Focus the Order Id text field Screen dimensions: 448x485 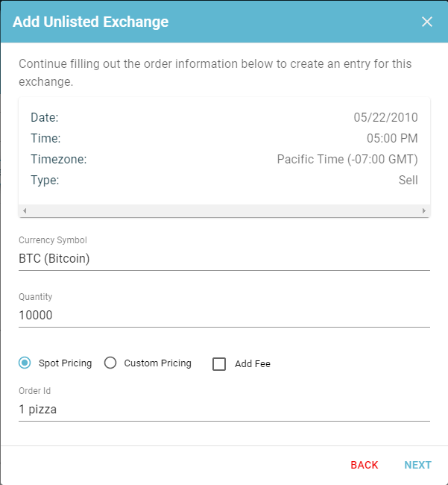pyautogui.click(x=224, y=409)
